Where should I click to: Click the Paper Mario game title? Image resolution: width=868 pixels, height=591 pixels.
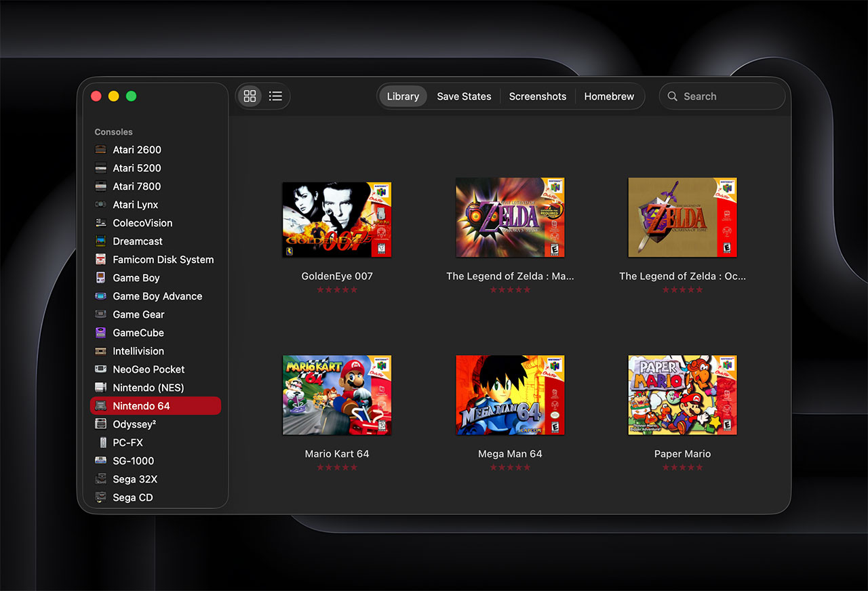(682, 453)
